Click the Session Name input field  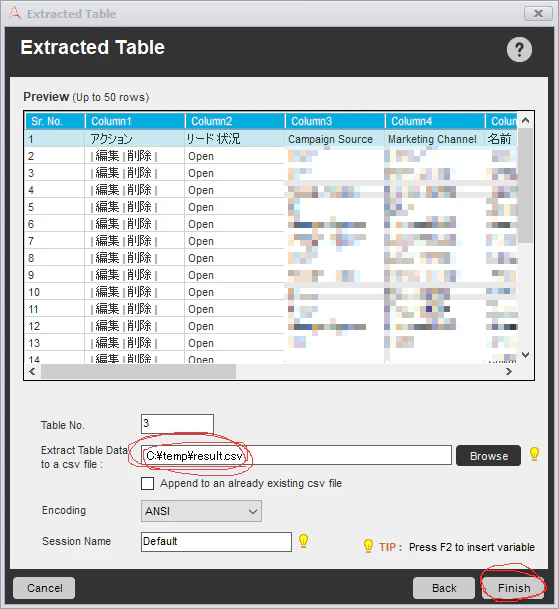point(216,542)
